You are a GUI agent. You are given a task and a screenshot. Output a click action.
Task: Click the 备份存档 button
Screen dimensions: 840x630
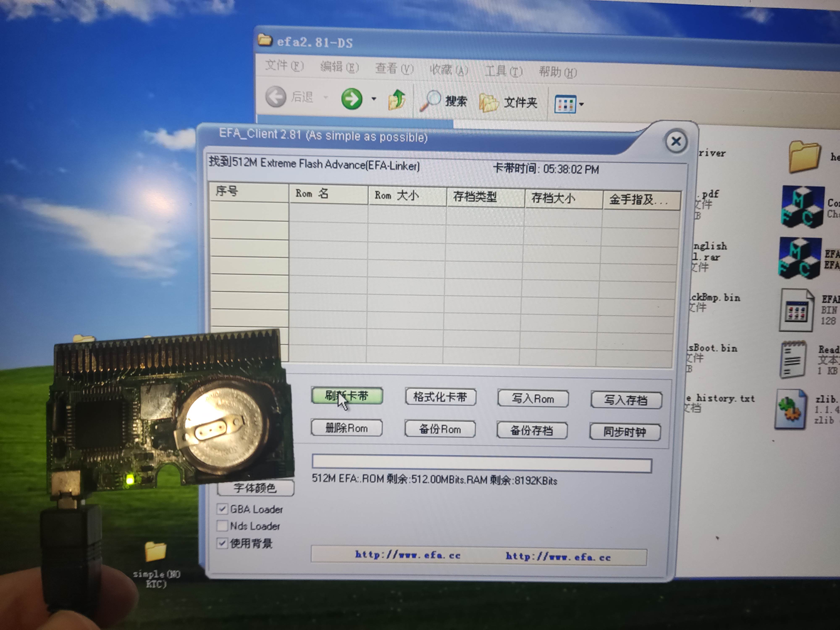532,431
